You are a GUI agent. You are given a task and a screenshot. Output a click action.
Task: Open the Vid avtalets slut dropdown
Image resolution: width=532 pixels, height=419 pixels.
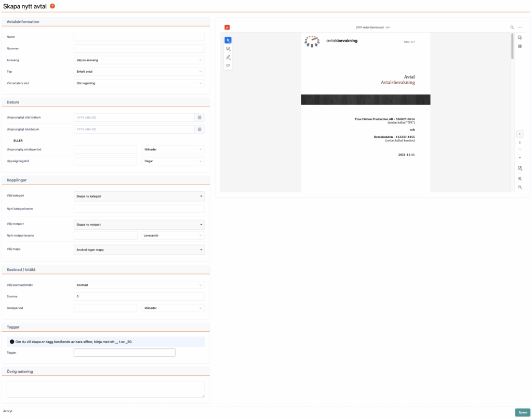click(139, 83)
